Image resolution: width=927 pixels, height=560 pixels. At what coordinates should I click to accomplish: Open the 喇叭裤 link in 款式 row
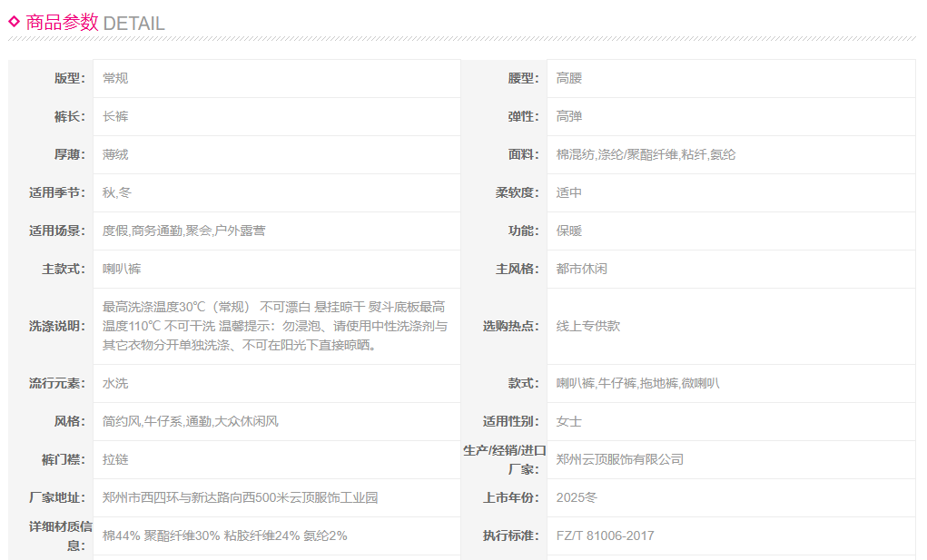click(575, 383)
